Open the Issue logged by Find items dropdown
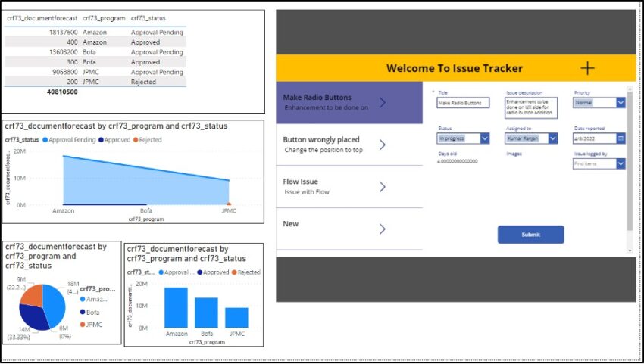The height and width of the screenshot is (364, 644). tap(621, 163)
